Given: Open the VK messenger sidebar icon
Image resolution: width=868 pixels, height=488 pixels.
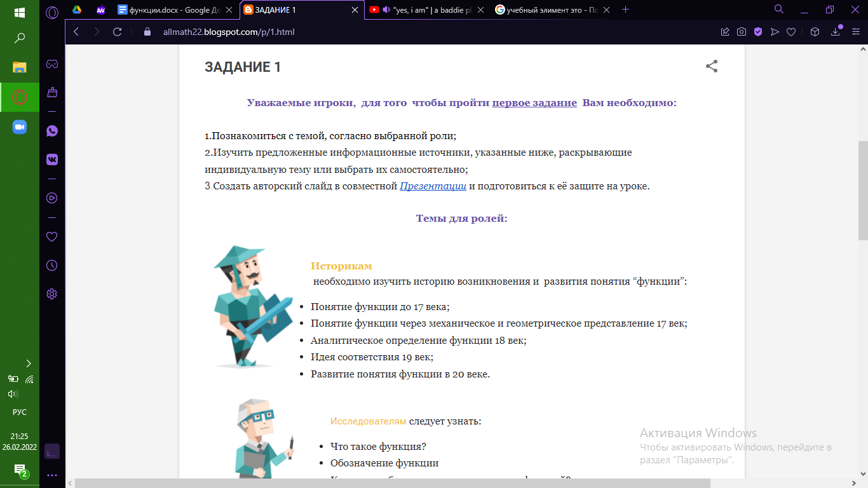Looking at the screenshot, I should [x=52, y=159].
